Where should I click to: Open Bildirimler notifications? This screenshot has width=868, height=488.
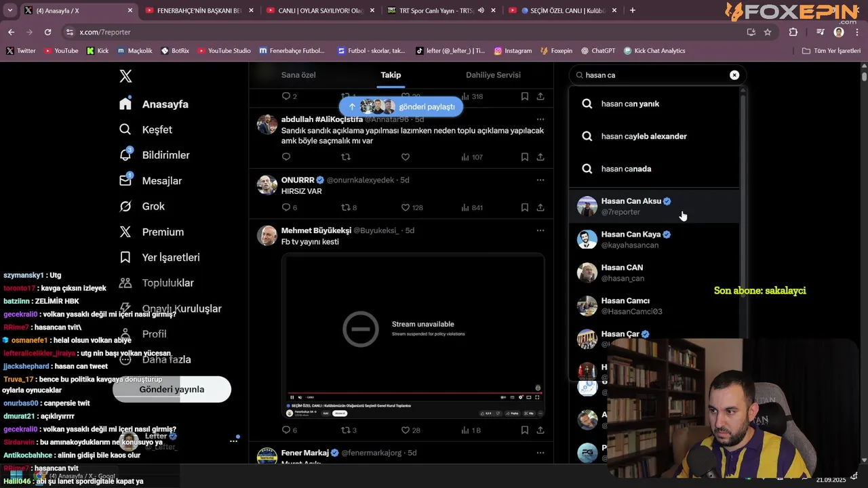click(155, 155)
